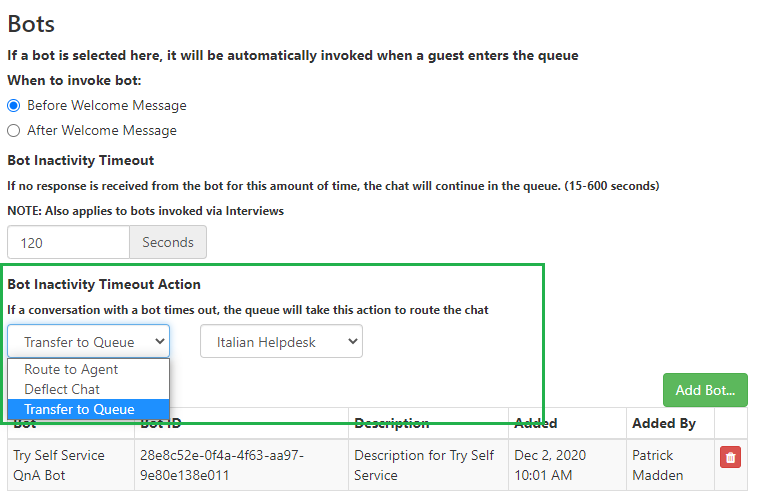Click the Add Bot... button

click(x=705, y=390)
